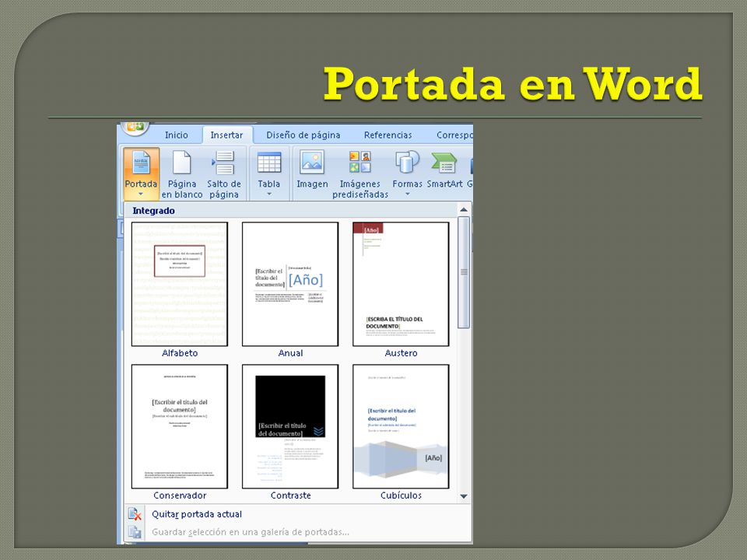Choose the Anual cover thumbnail

point(290,285)
